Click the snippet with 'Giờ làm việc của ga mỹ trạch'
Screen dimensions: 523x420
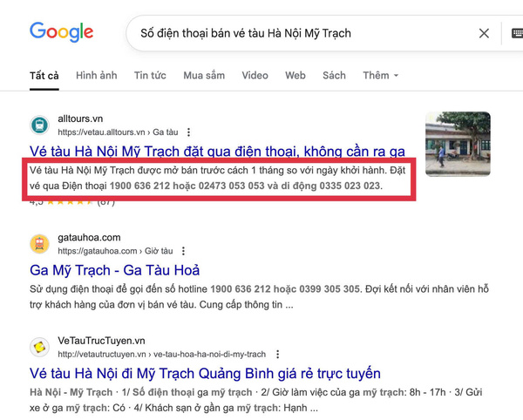(x=255, y=400)
